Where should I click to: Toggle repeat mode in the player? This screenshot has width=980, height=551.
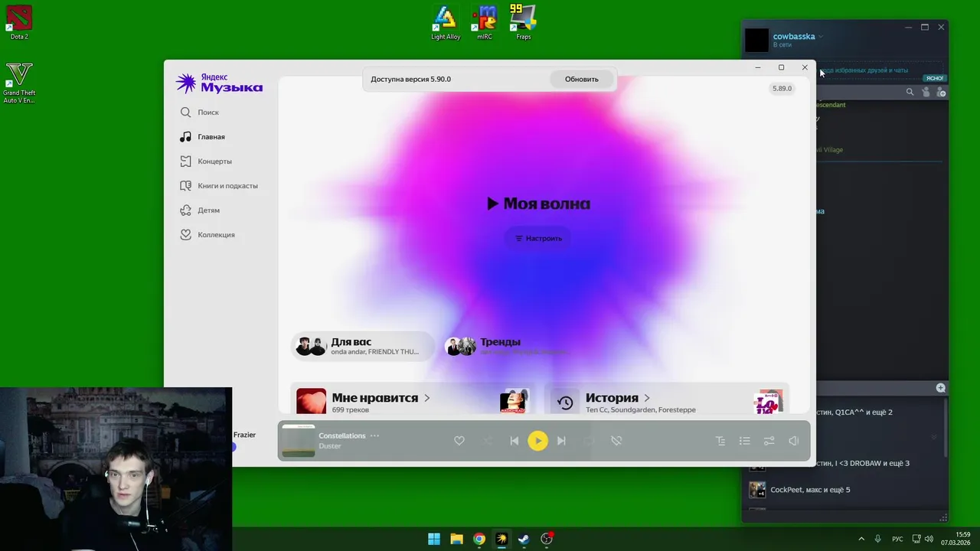[x=588, y=441]
